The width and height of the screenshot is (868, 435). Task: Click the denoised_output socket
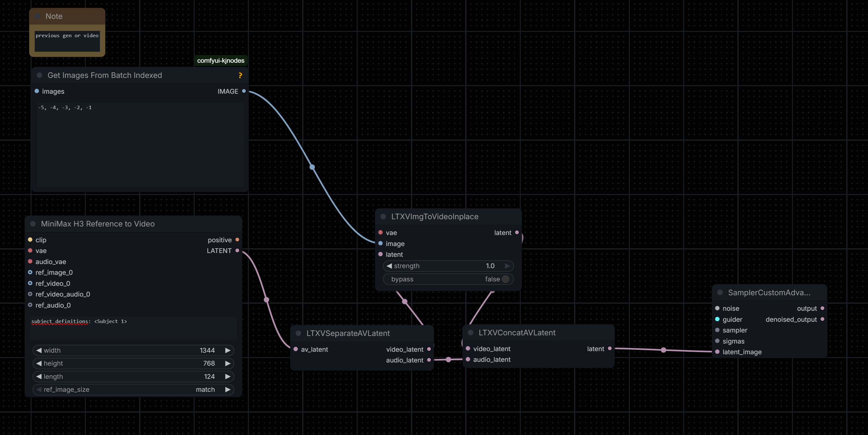(x=823, y=319)
